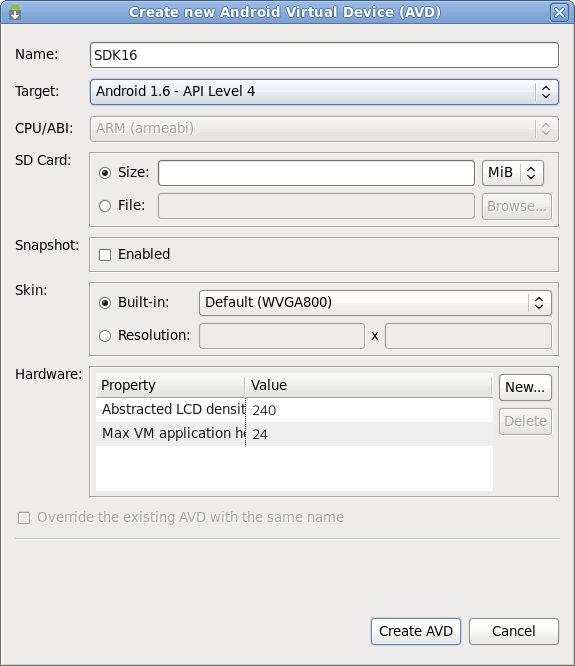Image resolution: width=575 pixels, height=666 pixels.
Task: Click the Value column header
Action: tap(369, 385)
